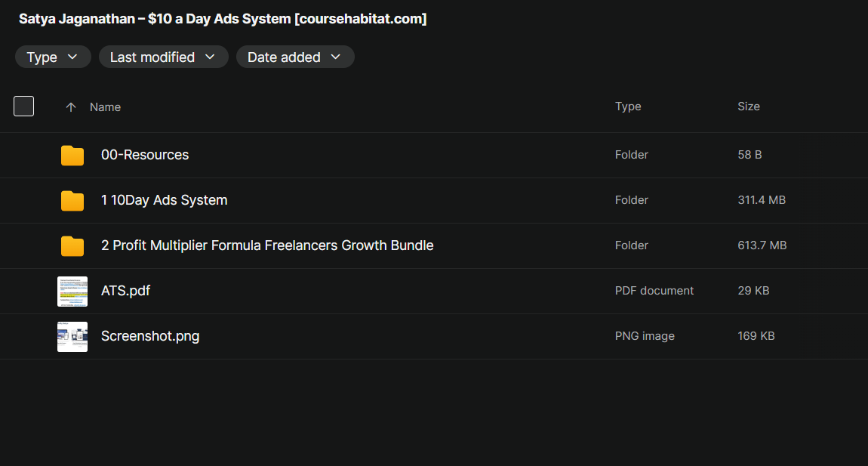Viewport: 868px width, 466px height.
Task: Sort files by the Name column
Action: point(105,107)
